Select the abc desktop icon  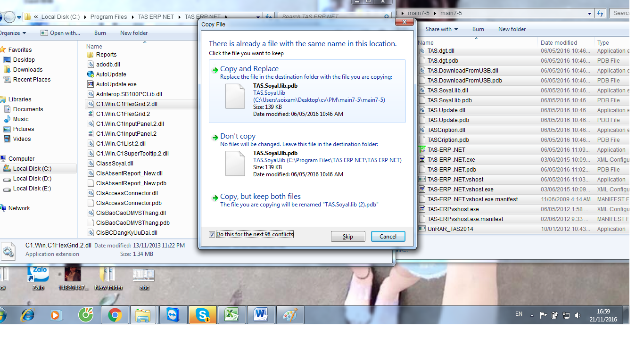tap(144, 278)
